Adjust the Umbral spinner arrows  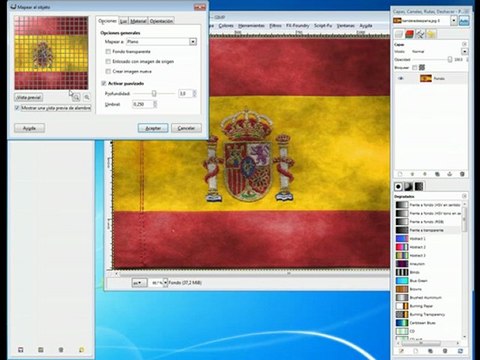155,104
